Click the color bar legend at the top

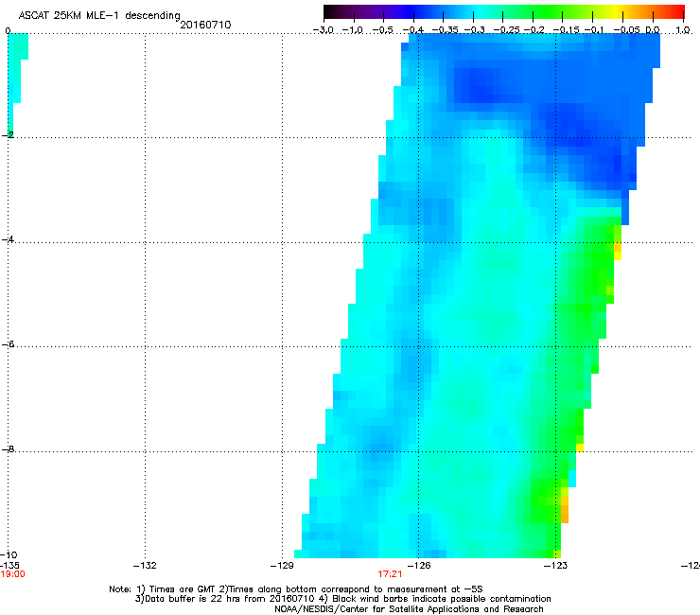pos(503,12)
